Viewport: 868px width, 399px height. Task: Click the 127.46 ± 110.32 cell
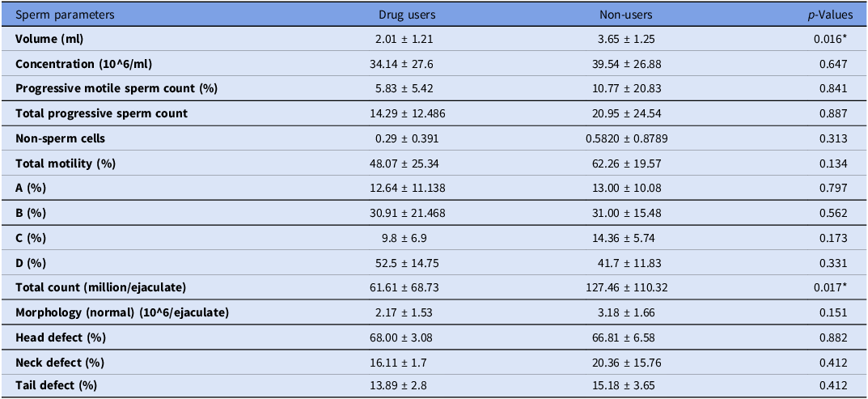[x=626, y=287]
